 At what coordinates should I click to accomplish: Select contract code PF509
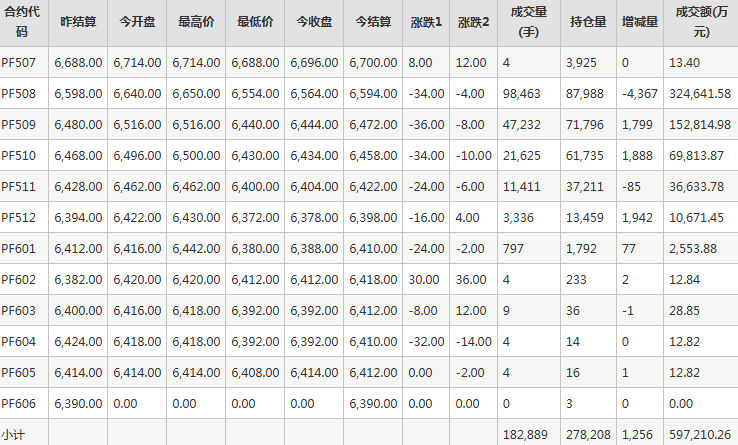18,125
